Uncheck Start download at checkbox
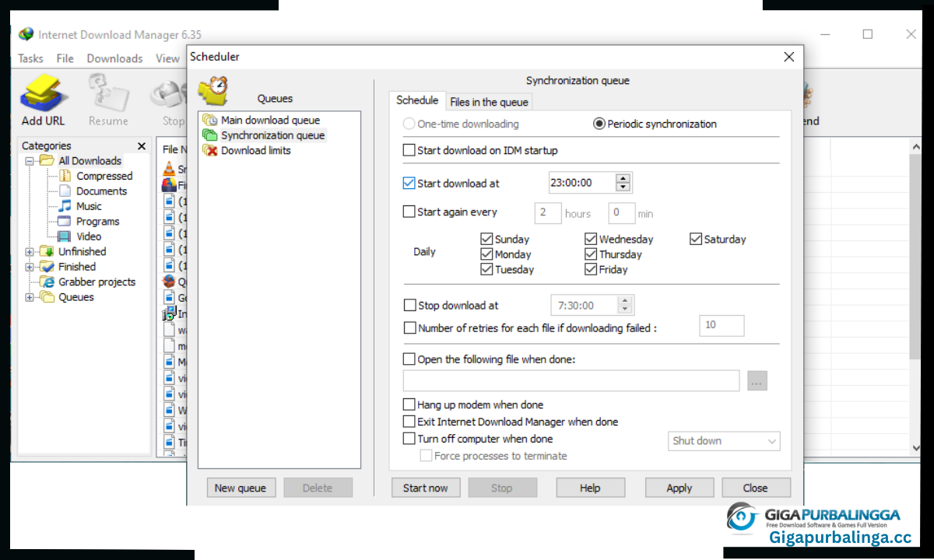934x560 pixels. tap(409, 184)
